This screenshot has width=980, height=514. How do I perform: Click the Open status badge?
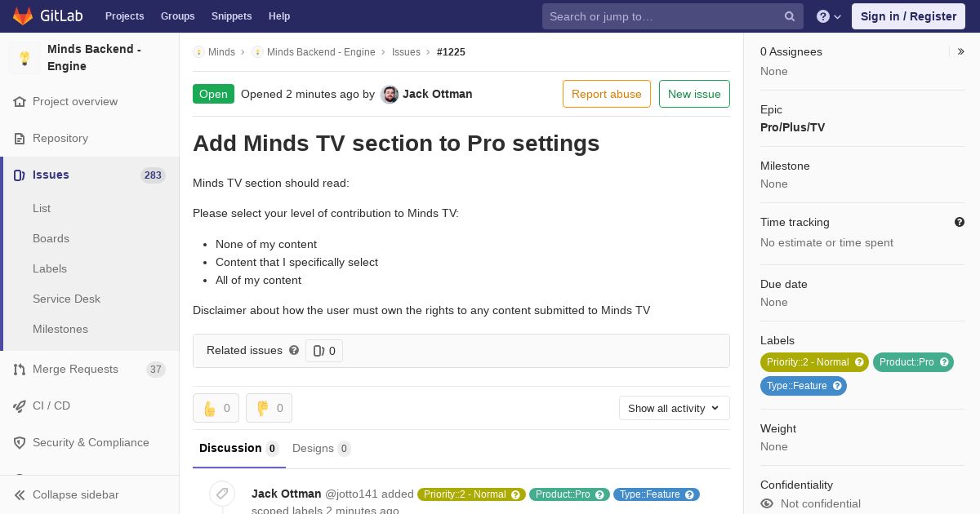(x=213, y=94)
